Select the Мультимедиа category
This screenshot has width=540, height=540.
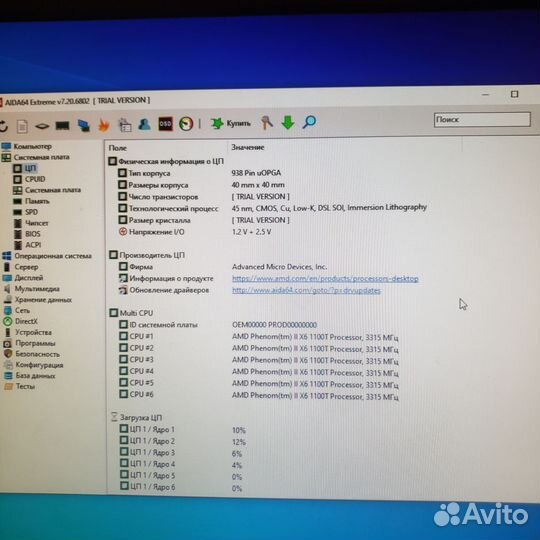click(32, 289)
